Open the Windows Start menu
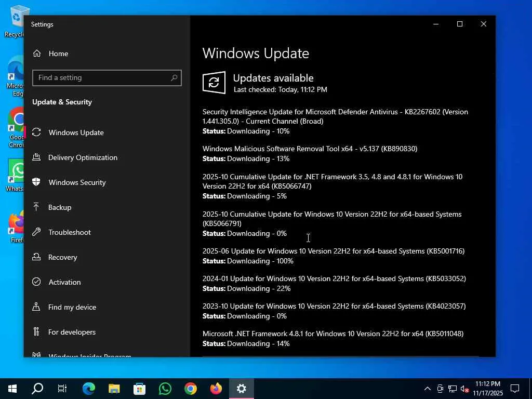 [x=12, y=389]
